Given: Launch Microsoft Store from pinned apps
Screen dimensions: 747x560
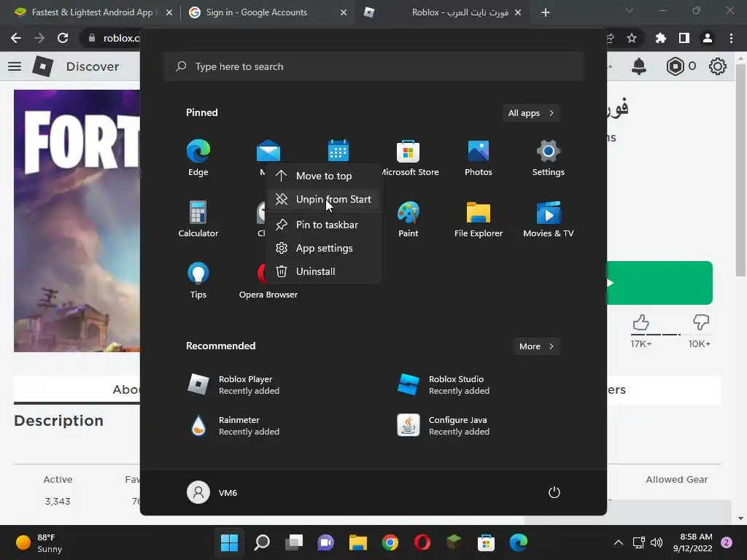Looking at the screenshot, I should [x=409, y=158].
